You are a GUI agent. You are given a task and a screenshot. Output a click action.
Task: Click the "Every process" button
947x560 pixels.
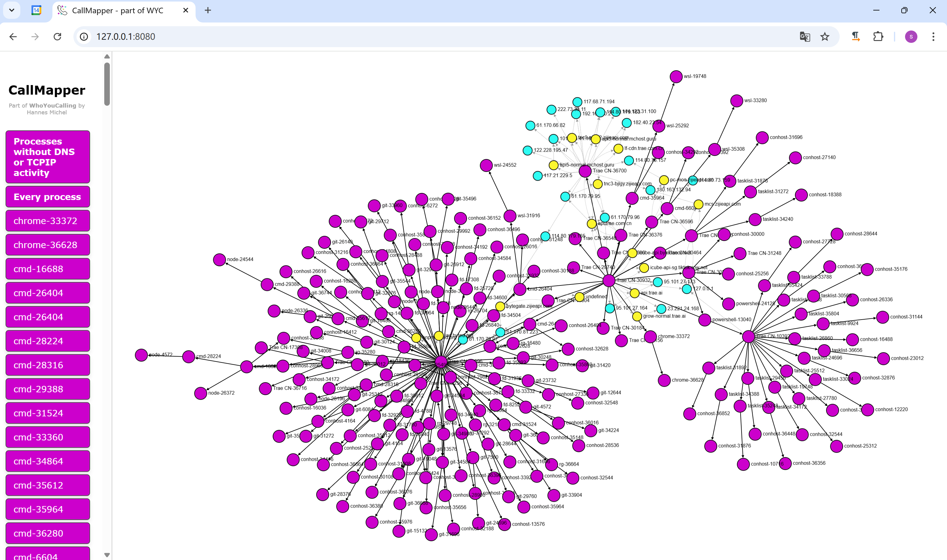48,197
